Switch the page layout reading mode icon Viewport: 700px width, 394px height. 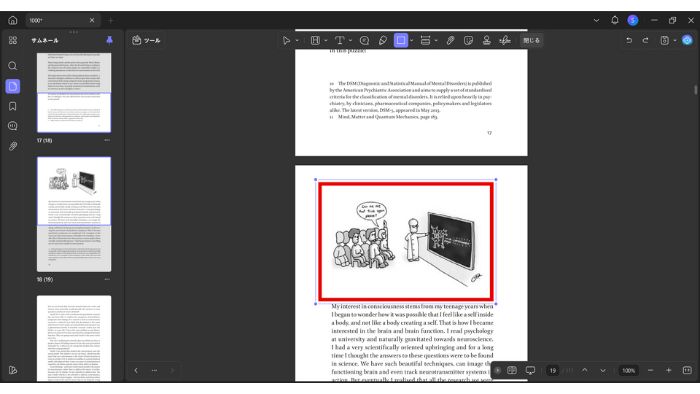512,370
